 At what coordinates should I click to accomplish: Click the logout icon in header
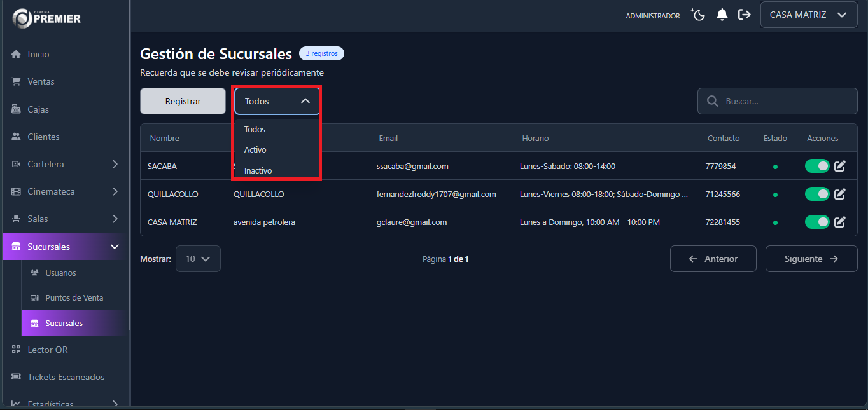click(x=744, y=15)
